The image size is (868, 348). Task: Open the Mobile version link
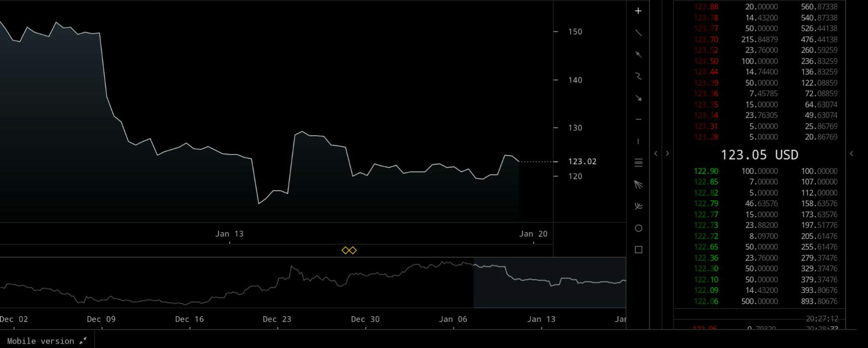click(46, 341)
